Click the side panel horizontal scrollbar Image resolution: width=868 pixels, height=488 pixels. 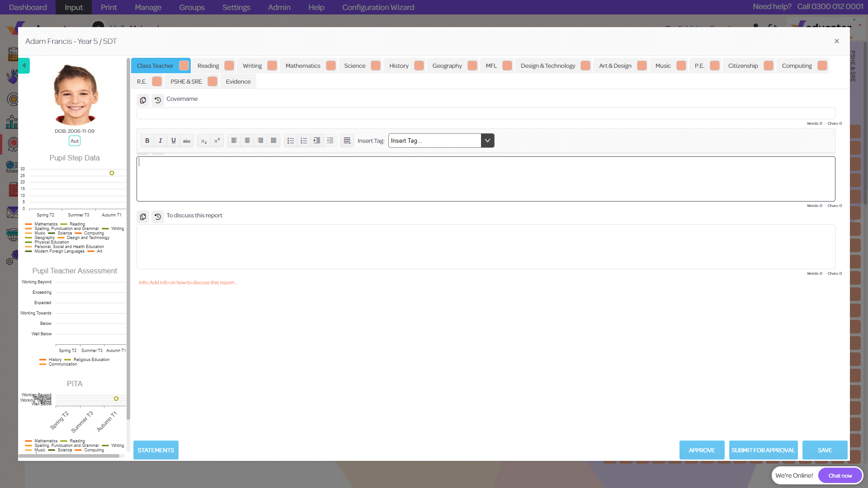[70, 456]
